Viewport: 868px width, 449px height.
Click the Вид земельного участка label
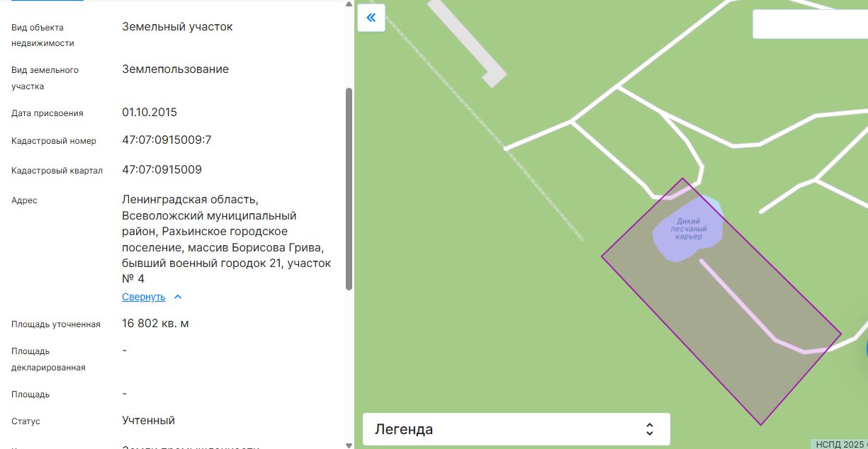45,78
